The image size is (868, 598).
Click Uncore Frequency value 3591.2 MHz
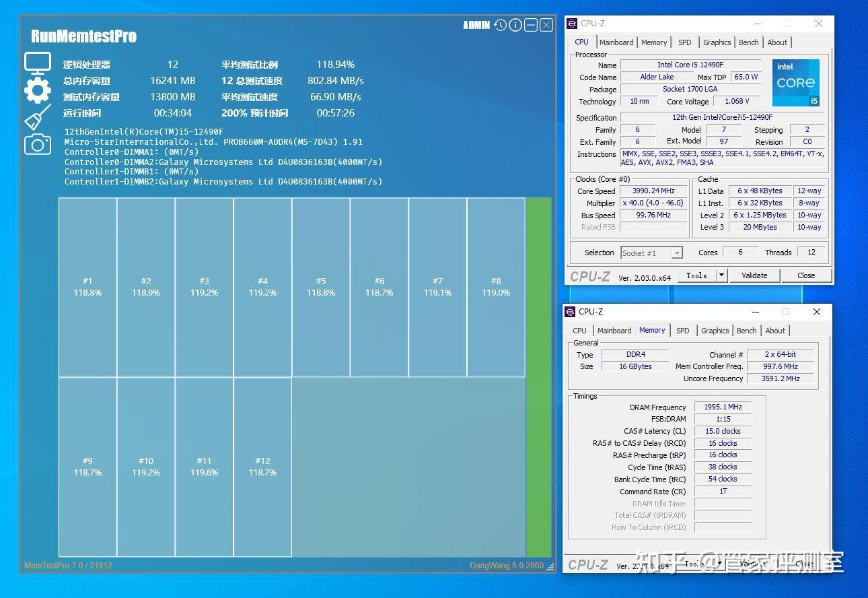(x=781, y=378)
